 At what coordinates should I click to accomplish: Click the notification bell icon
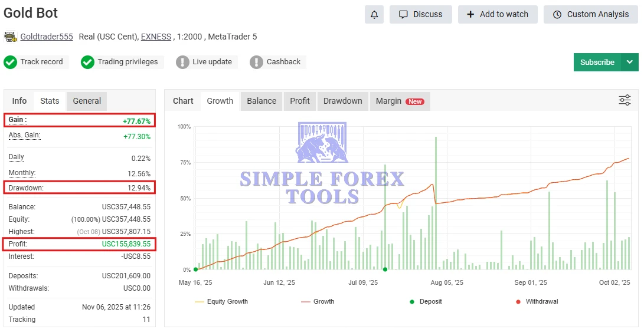[x=374, y=14]
